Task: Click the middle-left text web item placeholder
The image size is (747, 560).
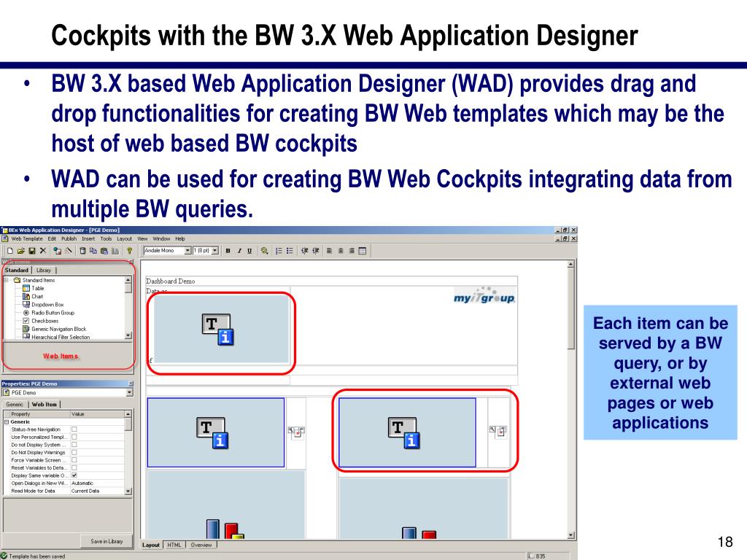Action: [216, 432]
